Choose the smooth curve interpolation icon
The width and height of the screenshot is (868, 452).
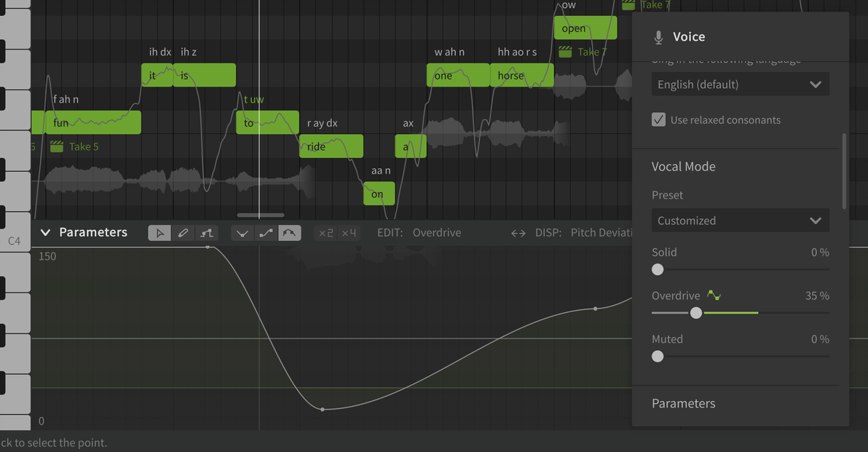[289, 233]
